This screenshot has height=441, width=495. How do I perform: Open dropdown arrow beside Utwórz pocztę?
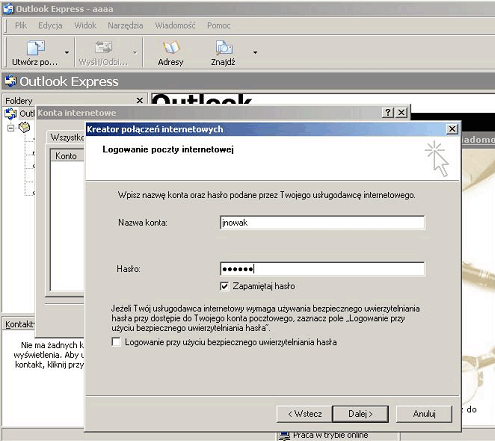tap(67, 52)
